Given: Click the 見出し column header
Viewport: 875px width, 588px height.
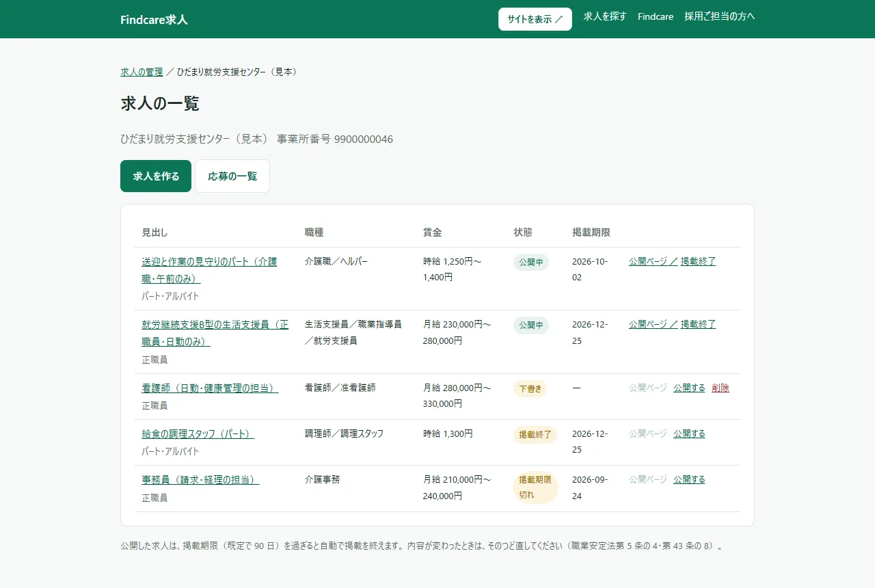Looking at the screenshot, I should point(154,232).
